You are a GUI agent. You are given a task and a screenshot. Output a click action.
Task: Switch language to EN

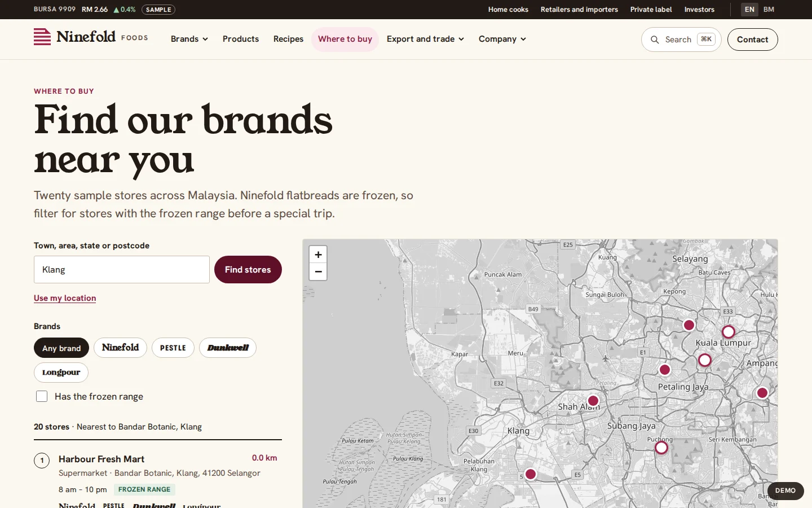[x=749, y=10]
